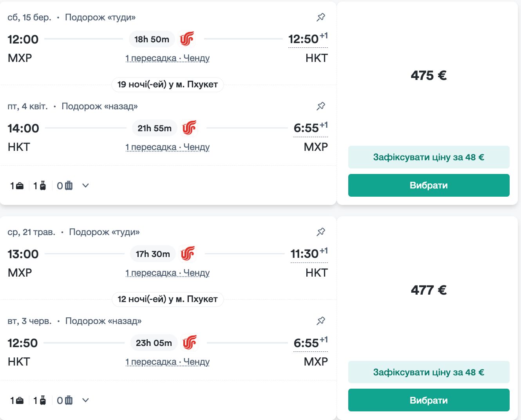
Task: Click Air China logo on 18h 50m flight
Action: 187,39
